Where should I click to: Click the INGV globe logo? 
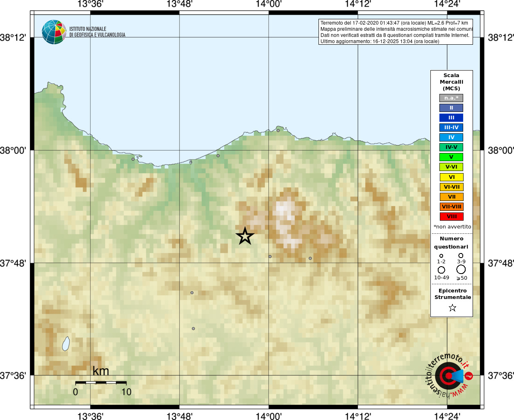click(x=54, y=32)
